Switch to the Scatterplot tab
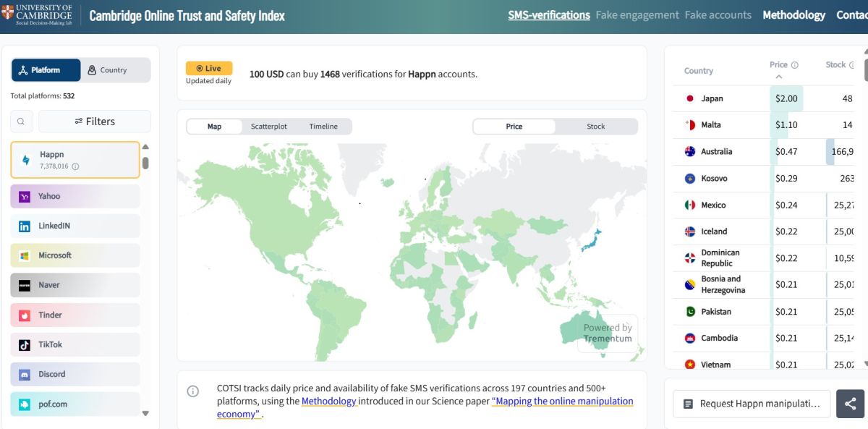This screenshot has width=868, height=429. click(x=268, y=127)
